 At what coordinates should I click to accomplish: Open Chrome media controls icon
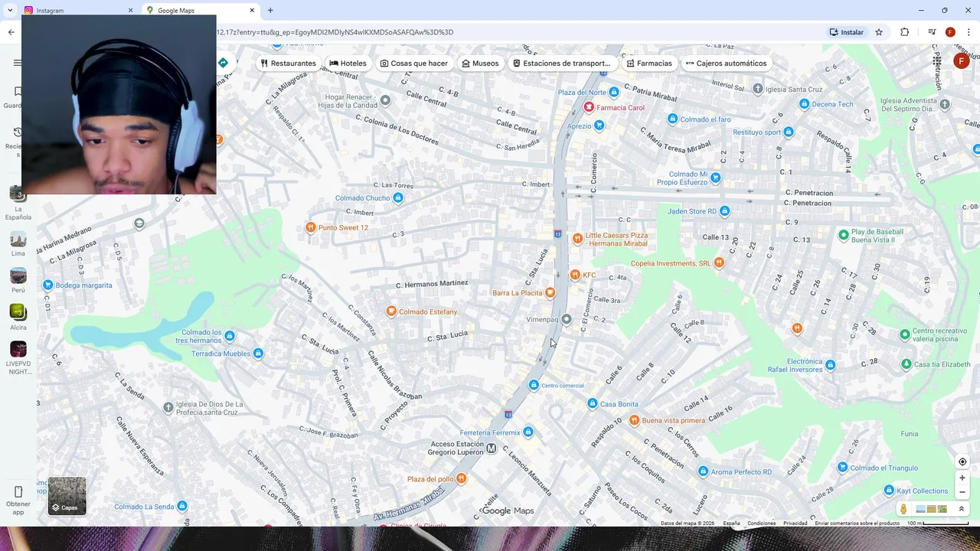point(932,32)
